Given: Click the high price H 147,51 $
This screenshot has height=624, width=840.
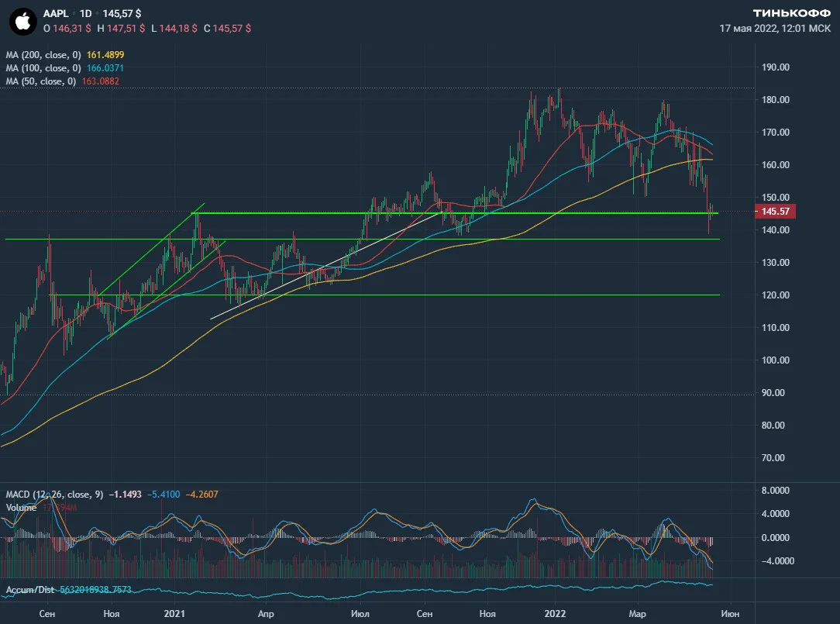Looking at the screenshot, I should click(121, 29).
